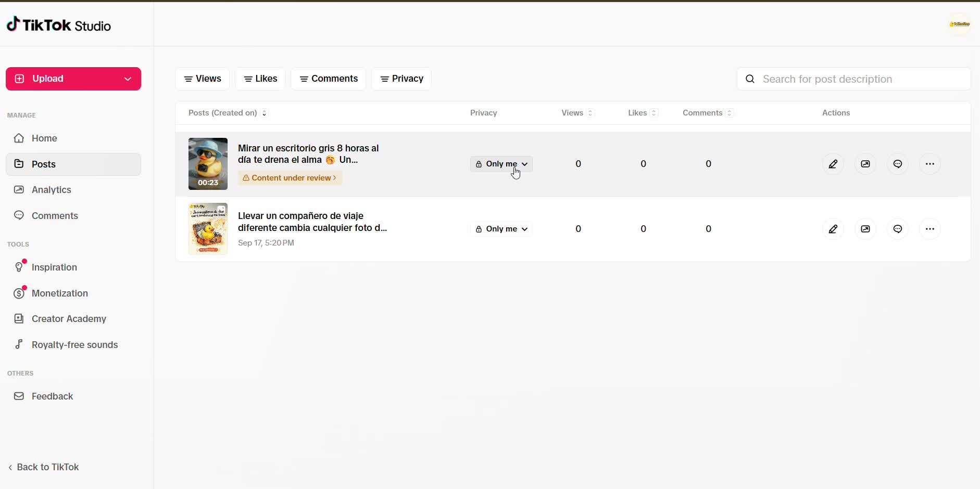This screenshot has width=980, height=489.
Task: Open more options for 'Mirar un escritorio gris' post
Action: (930, 164)
